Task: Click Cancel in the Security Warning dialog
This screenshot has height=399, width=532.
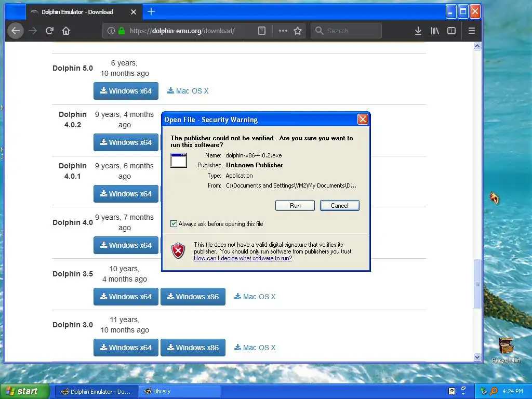Action: (x=340, y=206)
